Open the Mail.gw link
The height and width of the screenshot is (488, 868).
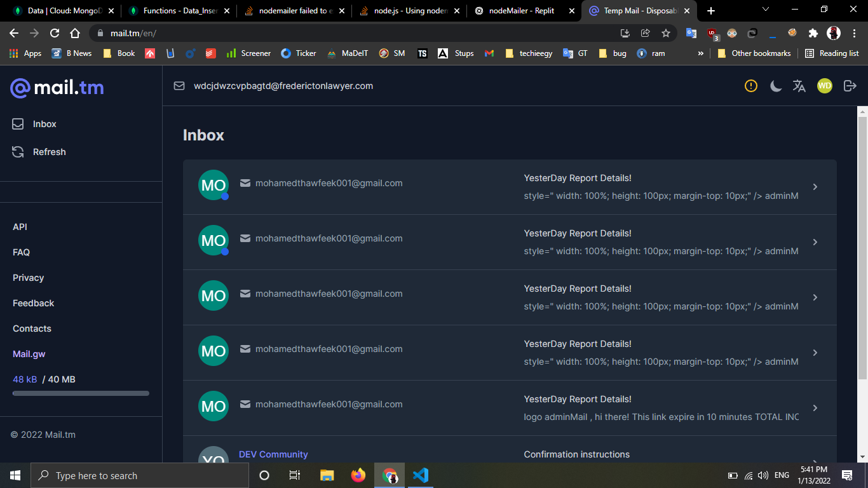[29, 354]
